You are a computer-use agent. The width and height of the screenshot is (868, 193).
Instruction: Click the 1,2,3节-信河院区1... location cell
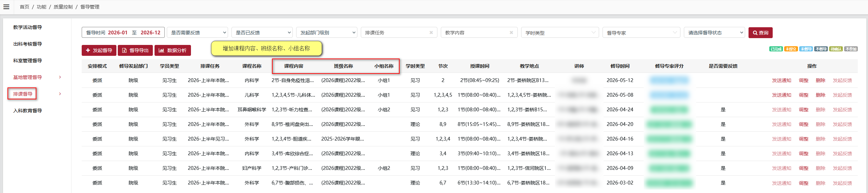529,168
